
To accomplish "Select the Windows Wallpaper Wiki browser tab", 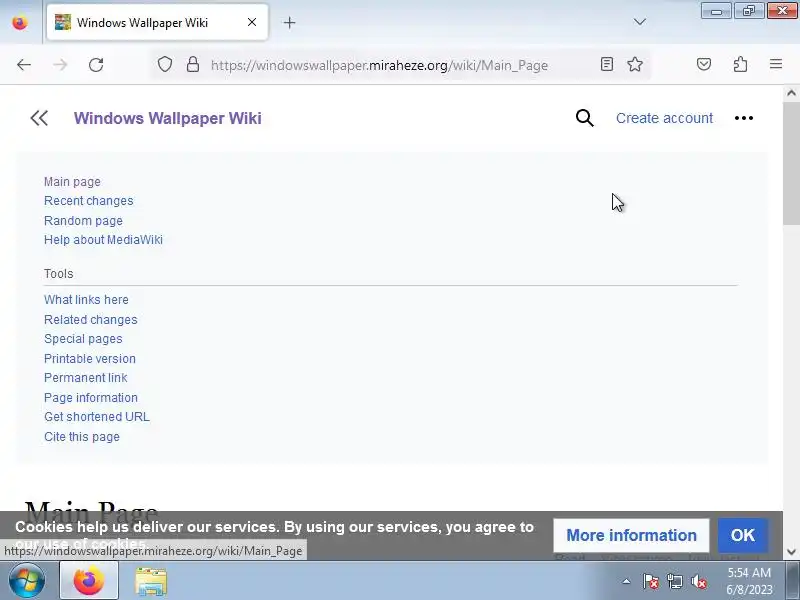I will coord(157,22).
